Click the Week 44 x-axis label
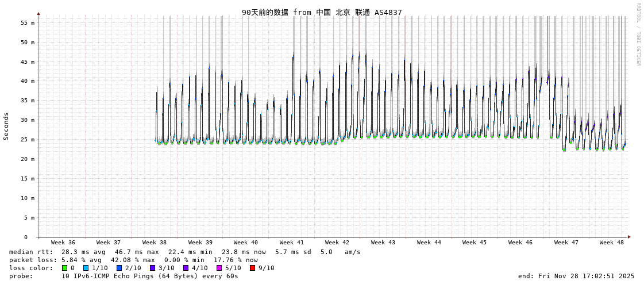The height and width of the screenshot is (284, 644). [429, 243]
